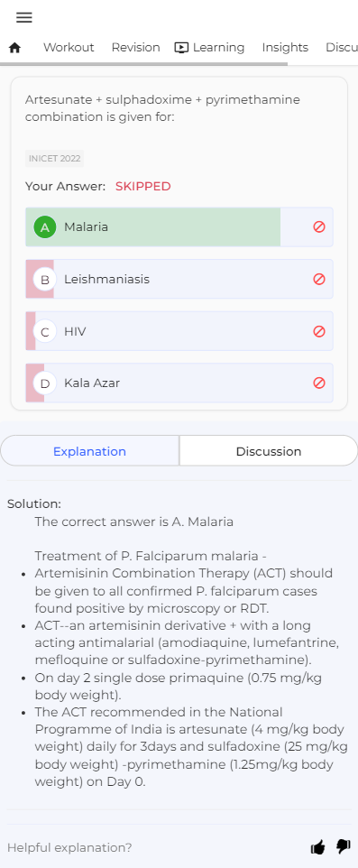Open the hamburger menu
The image size is (358, 868).
[23, 18]
